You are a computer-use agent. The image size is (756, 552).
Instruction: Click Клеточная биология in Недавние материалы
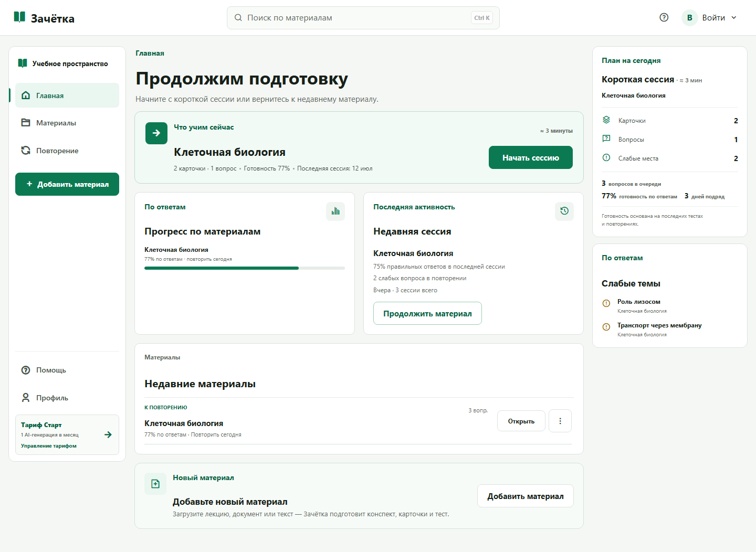point(184,423)
